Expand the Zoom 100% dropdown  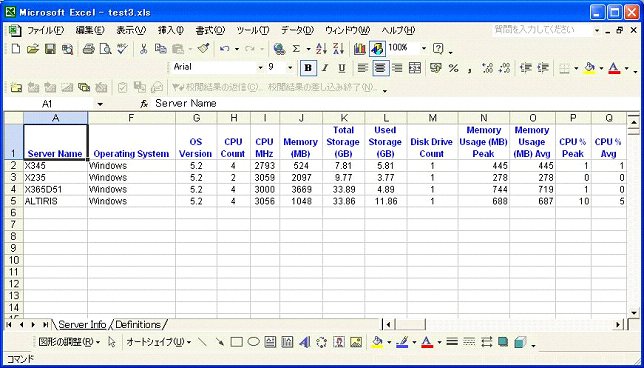click(424, 48)
